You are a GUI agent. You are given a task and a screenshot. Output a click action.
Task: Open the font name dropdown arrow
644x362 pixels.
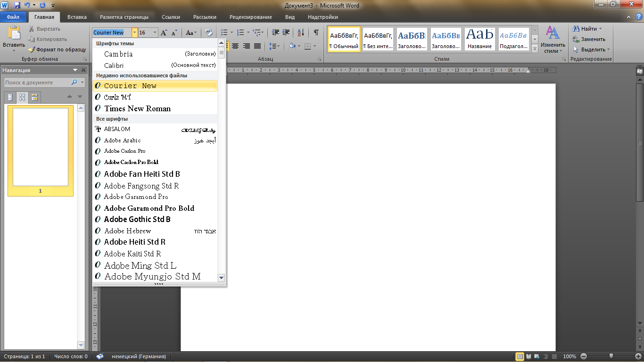click(x=135, y=33)
